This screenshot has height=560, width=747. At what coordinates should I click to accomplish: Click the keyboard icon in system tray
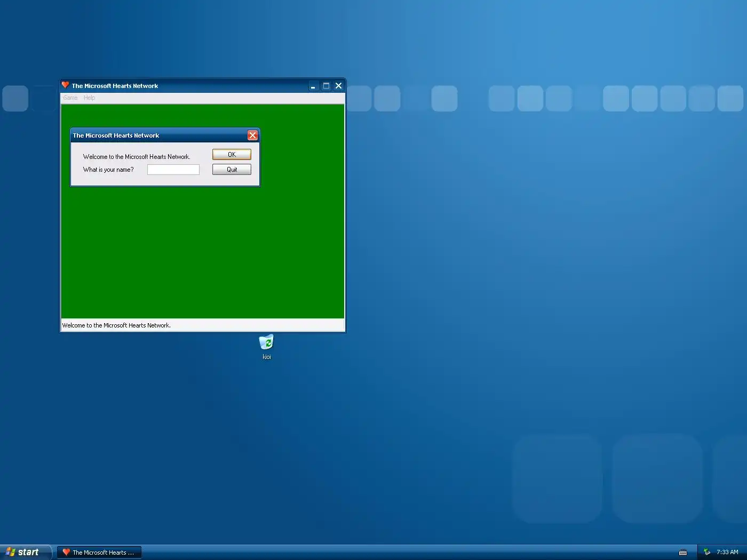tap(683, 553)
